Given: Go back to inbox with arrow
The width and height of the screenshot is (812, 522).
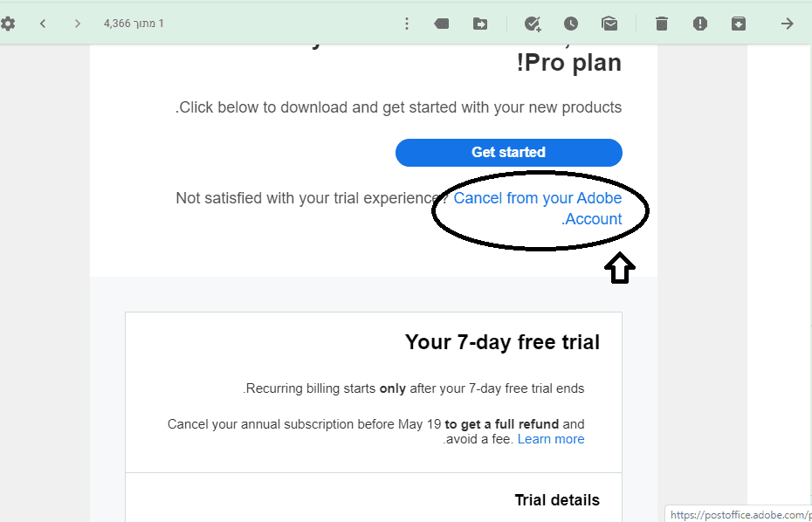Looking at the screenshot, I should click(788, 24).
